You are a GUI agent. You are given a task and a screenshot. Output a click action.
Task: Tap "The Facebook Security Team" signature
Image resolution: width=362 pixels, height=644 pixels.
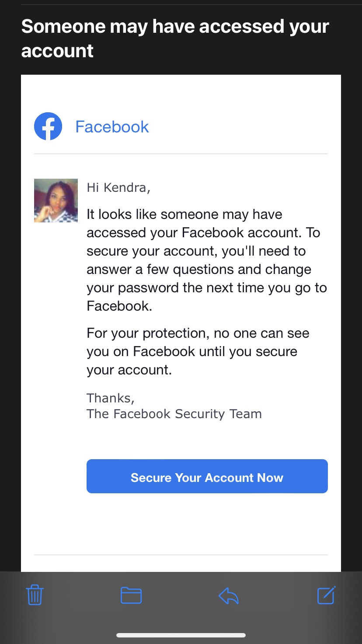tap(174, 414)
